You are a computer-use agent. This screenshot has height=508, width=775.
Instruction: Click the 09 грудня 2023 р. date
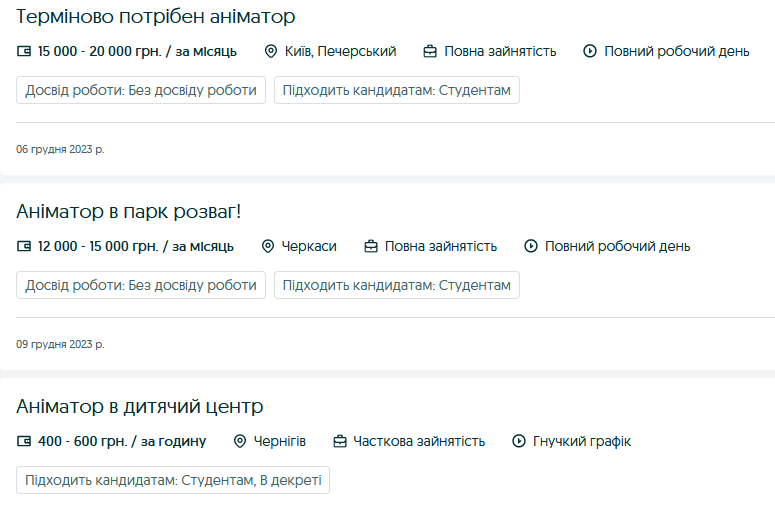[60, 345]
